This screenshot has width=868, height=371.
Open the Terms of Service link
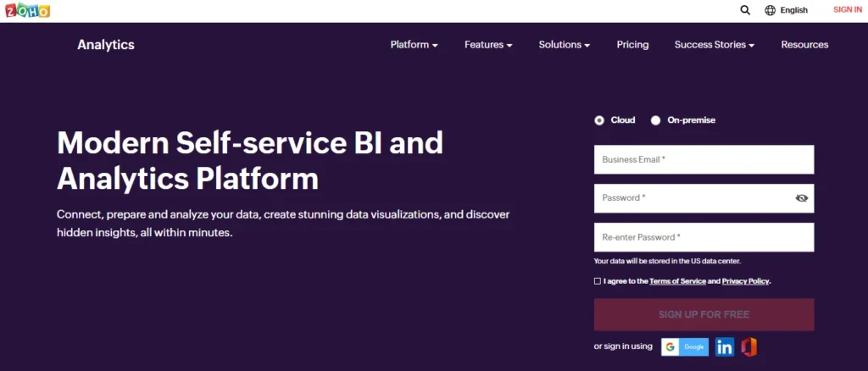coord(677,281)
